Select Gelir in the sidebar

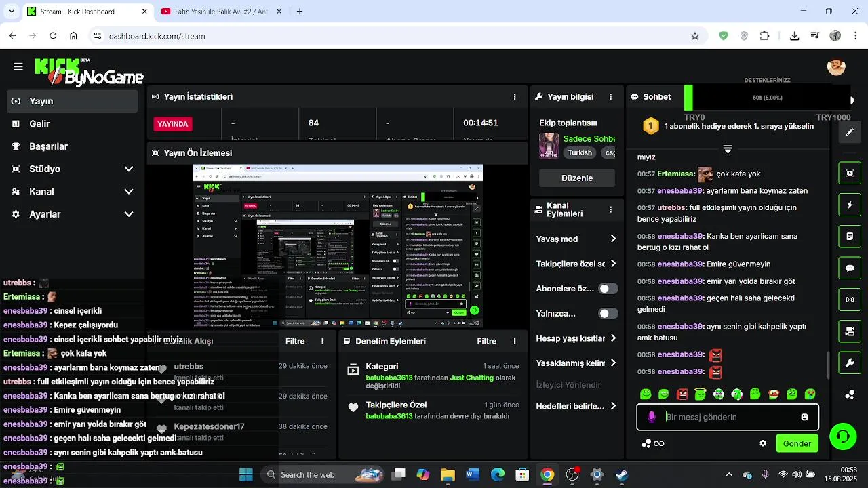point(73,124)
